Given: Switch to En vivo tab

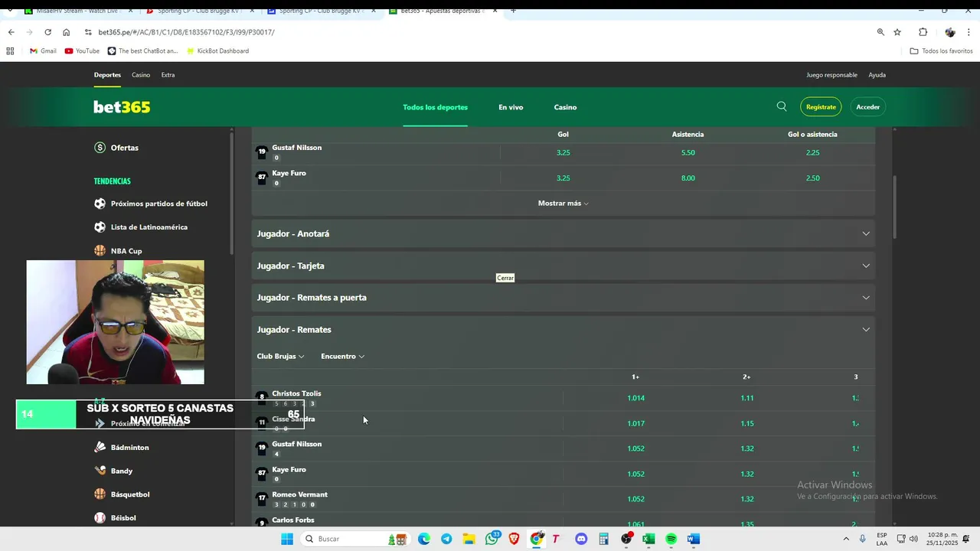Looking at the screenshot, I should 511,107.
